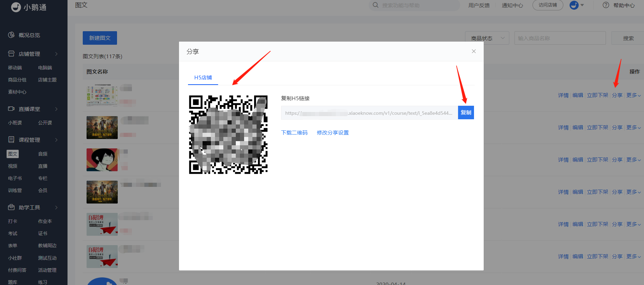Open 证书 in sidebar
644x285 pixels.
[x=43, y=233]
